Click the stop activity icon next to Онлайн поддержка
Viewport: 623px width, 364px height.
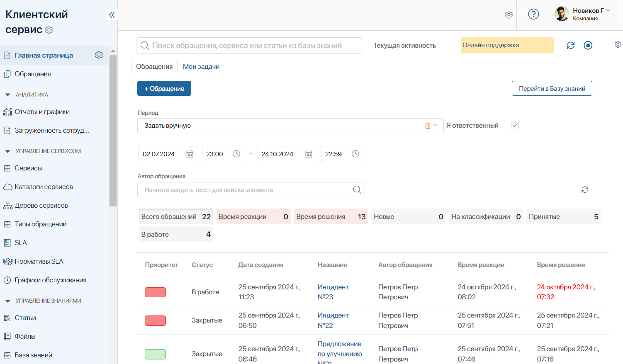pyautogui.click(x=588, y=46)
